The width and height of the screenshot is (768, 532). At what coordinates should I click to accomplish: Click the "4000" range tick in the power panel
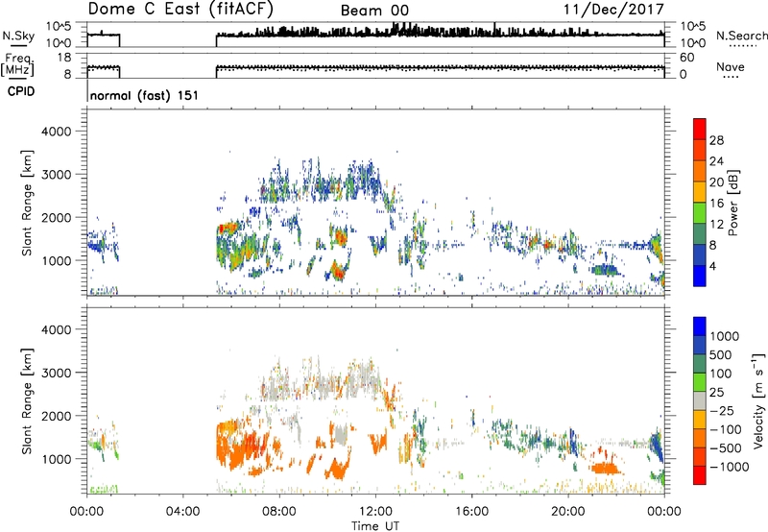point(56,132)
